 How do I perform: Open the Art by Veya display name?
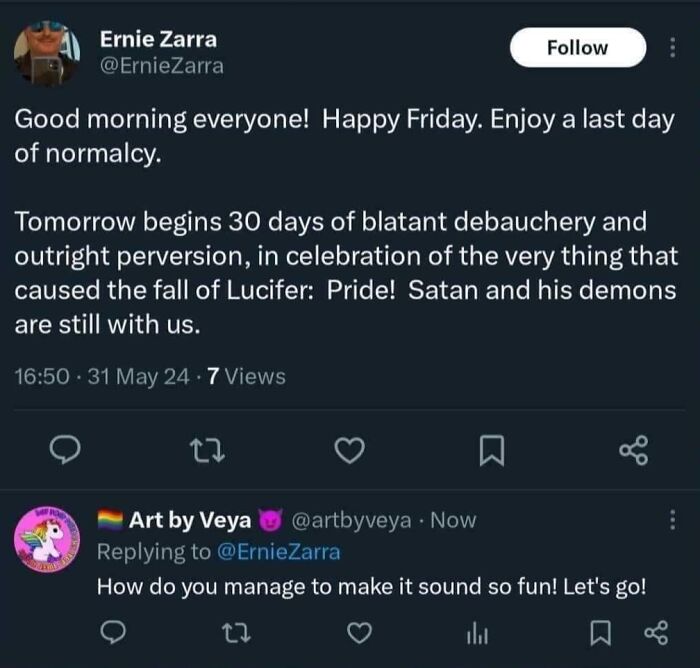[190, 520]
